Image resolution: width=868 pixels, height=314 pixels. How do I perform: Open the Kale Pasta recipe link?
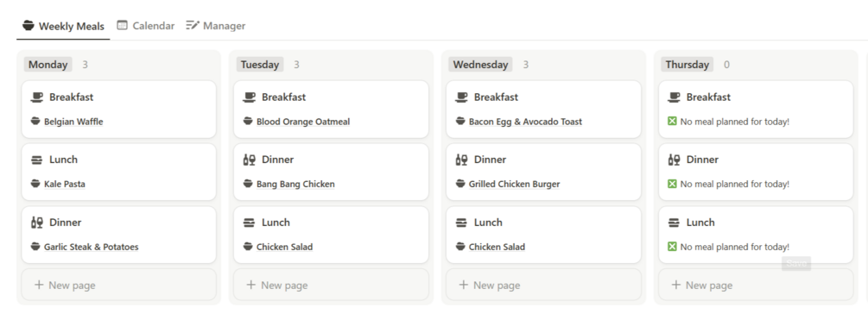pyautogui.click(x=65, y=184)
